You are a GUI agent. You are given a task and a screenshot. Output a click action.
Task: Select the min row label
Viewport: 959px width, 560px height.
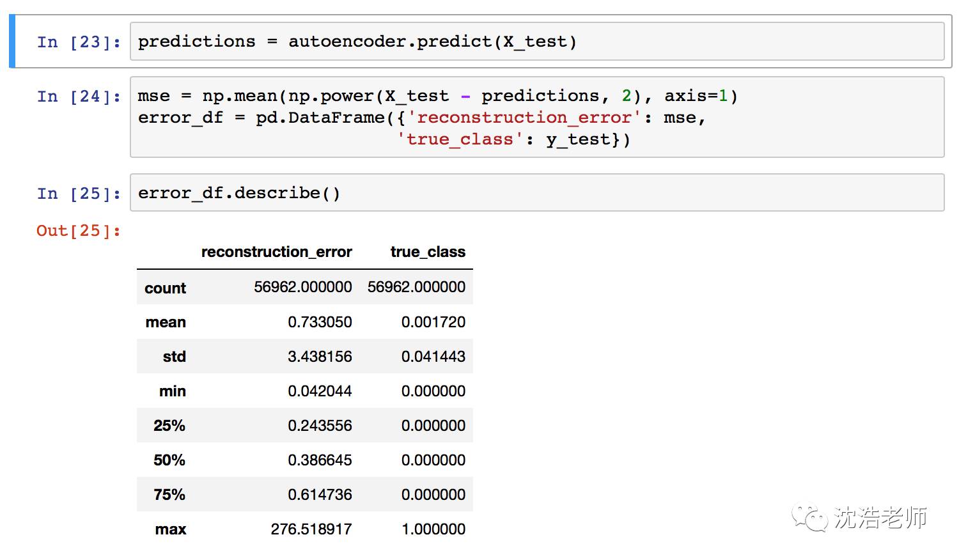pos(173,391)
